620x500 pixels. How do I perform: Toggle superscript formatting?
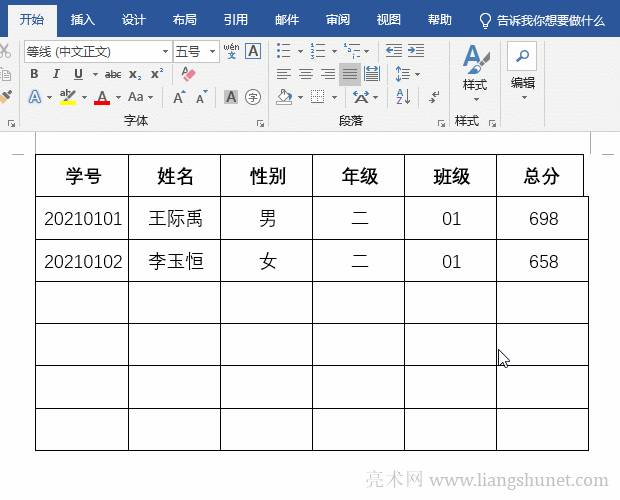click(x=157, y=74)
